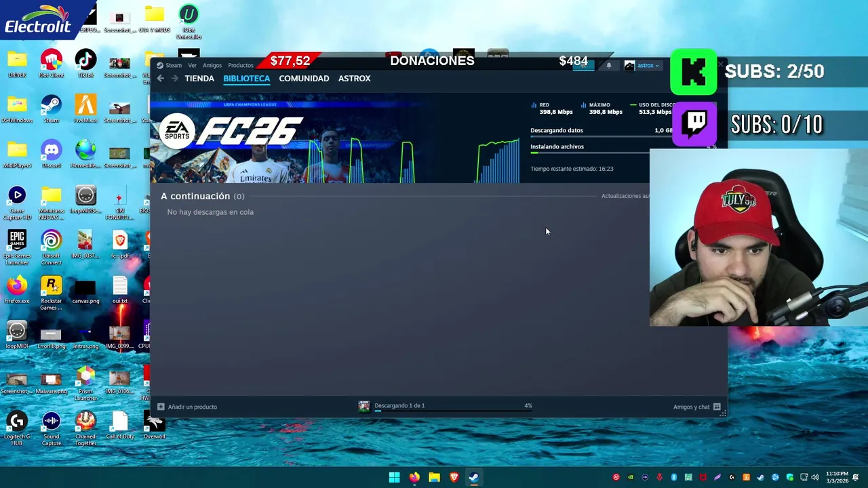This screenshot has height=488, width=868.
Task: Click Steam's back navigation arrow
Action: (161, 79)
